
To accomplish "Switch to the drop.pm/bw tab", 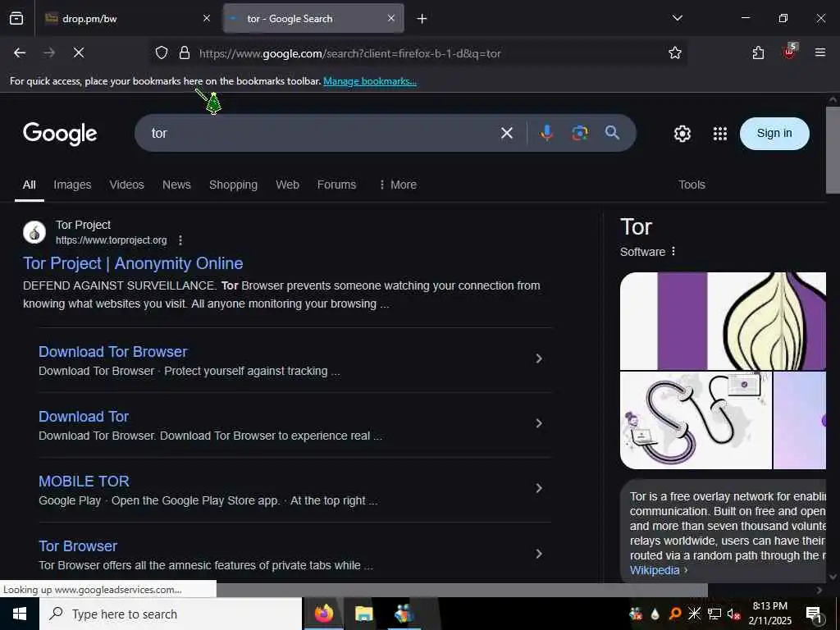I will point(129,19).
